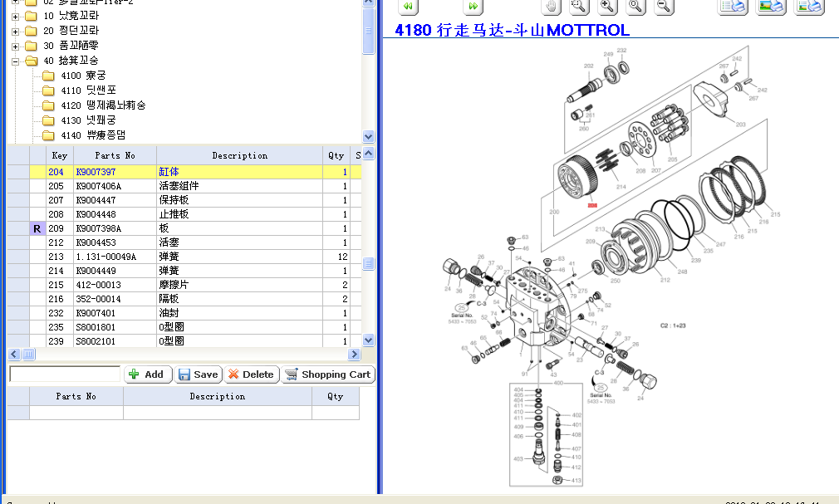Click the Qty header in the cart table
839x504 pixels.
336,396
